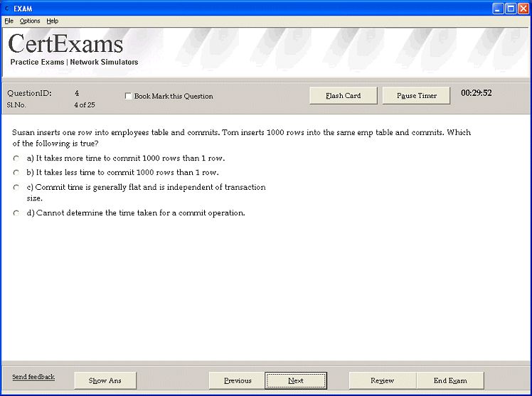Image resolution: width=532 pixels, height=396 pixels.
Task: Minimize the EXAM window
Action: tap(498, 9)
